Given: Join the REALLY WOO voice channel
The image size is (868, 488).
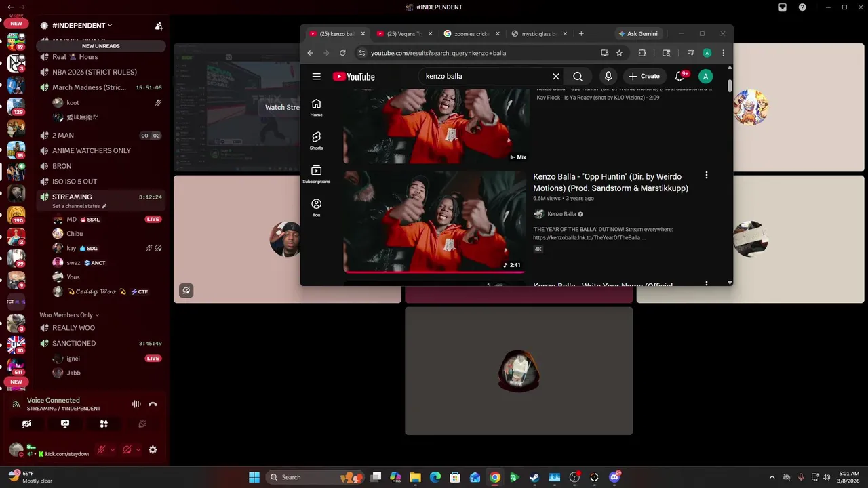Looking at the screenshot, I should tap(101, 328).
